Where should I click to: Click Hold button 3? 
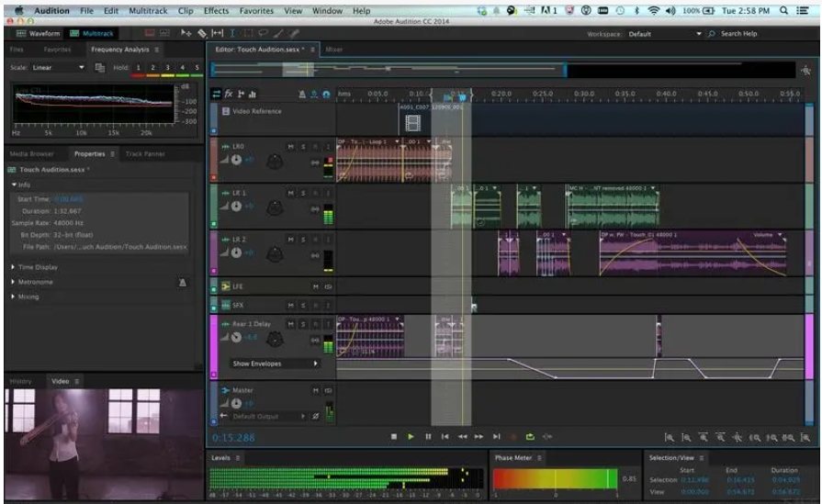click(x=168, y=68)
